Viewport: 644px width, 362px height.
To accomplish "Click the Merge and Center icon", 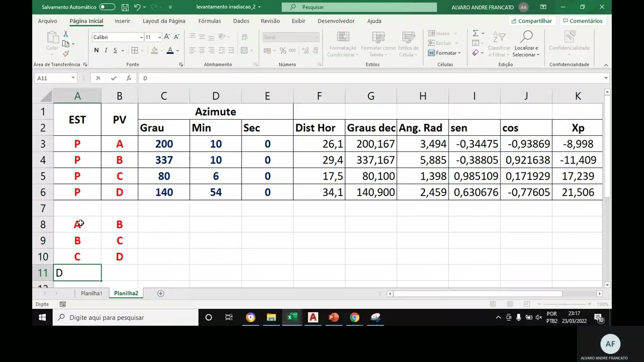I will [x=244, y=50].
